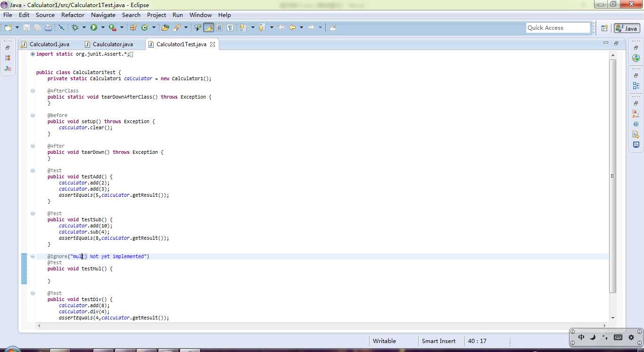
Task: Close the Calculator1Test.java tab
Action: click(x=213, y=44)
